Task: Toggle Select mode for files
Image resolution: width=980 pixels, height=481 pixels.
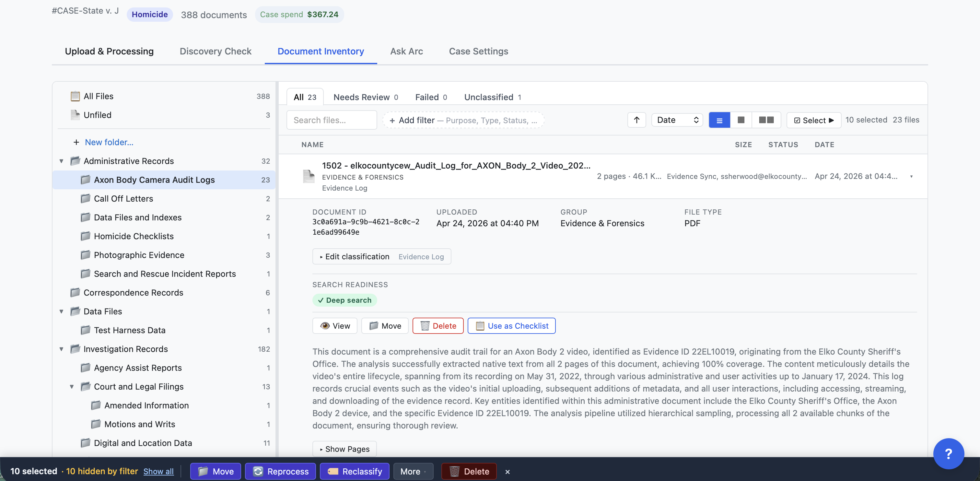Action: (x=814, y=120)
